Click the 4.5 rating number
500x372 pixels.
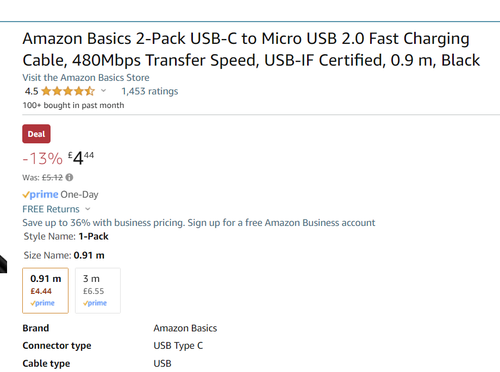pyautogui.click(x=31, y=91)
